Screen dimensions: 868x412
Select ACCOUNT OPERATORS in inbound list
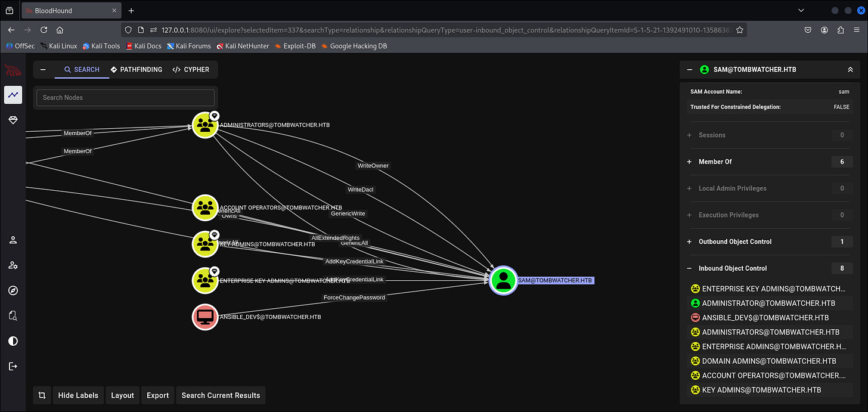pyautogui.click(x=769, y=376)
